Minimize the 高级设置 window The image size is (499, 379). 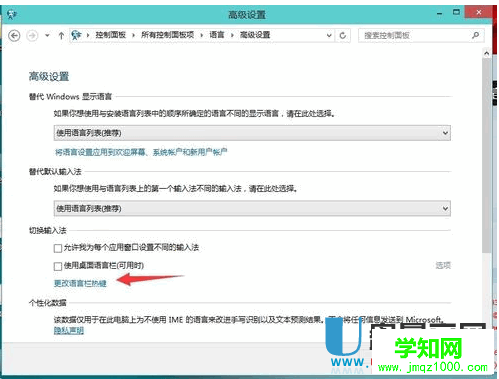pos(440,14)
